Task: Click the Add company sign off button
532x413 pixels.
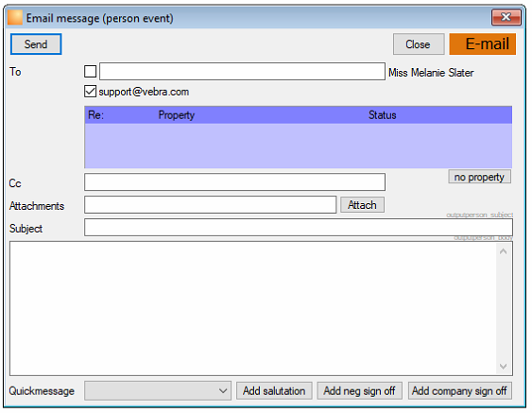Action: tap(460, 391)
